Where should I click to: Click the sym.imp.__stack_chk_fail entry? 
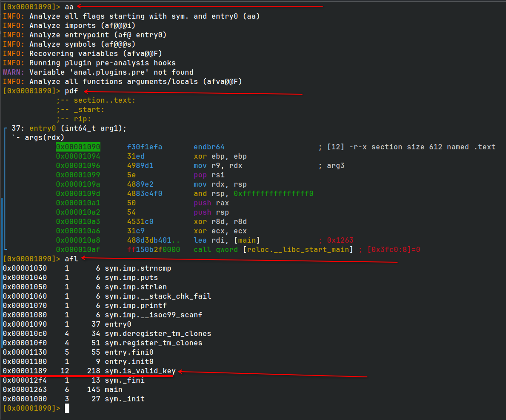(158, 296)
